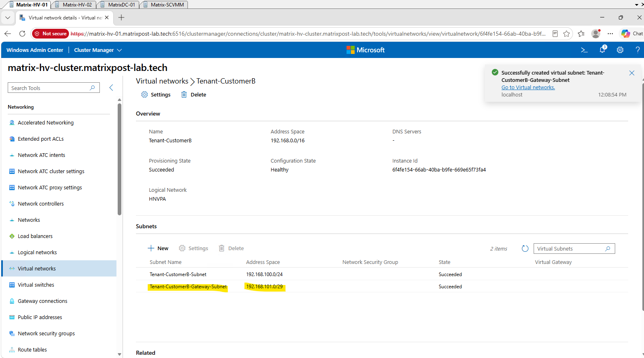Select the Tenant-CustomerB-Gateway-Subnet row
Viewport: 644px width, 358px height.
point(382,286)
